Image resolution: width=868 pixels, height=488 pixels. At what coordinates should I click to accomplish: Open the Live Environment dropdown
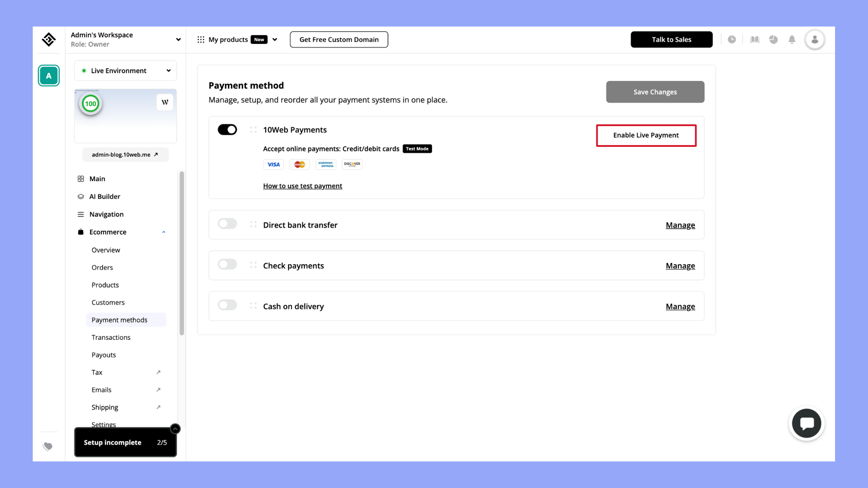click(125, 70)
